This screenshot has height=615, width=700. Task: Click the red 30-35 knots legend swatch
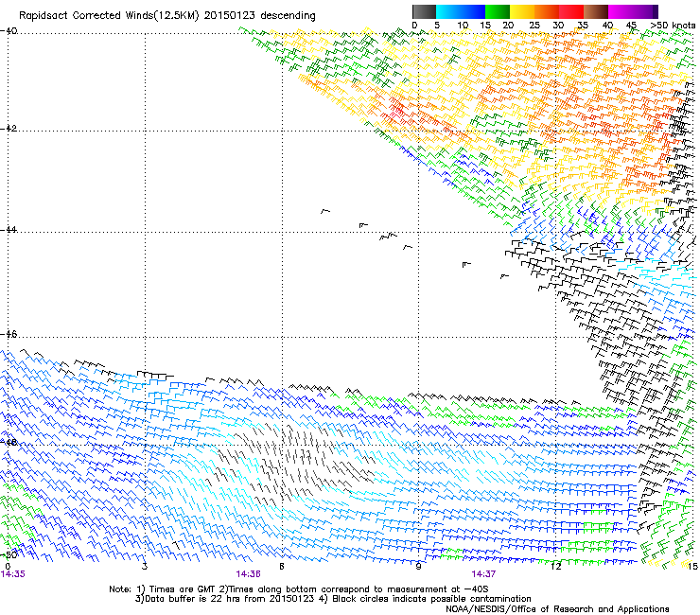(x=571, y=11)
